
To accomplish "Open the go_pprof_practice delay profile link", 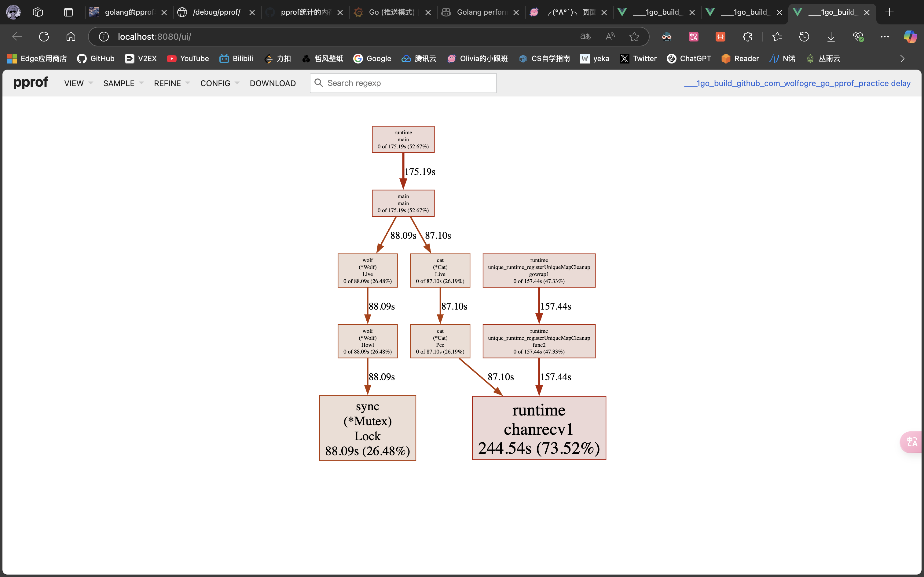I will coord(797,83).
